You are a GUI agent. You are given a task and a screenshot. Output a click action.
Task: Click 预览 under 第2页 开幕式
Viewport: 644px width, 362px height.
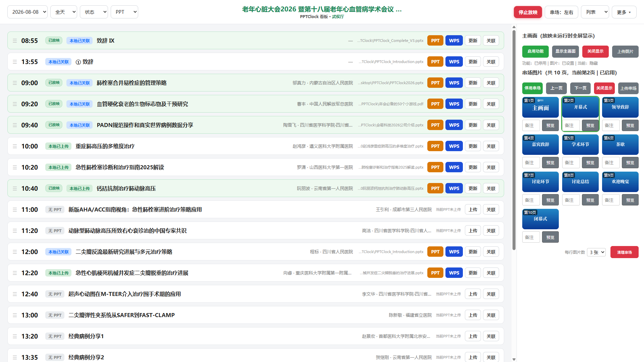(x=590, y=125)
